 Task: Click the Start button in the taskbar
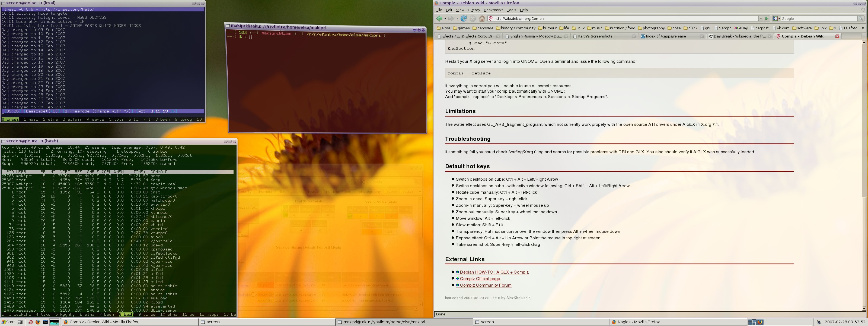pyautogui.click(x=8, y=322)
